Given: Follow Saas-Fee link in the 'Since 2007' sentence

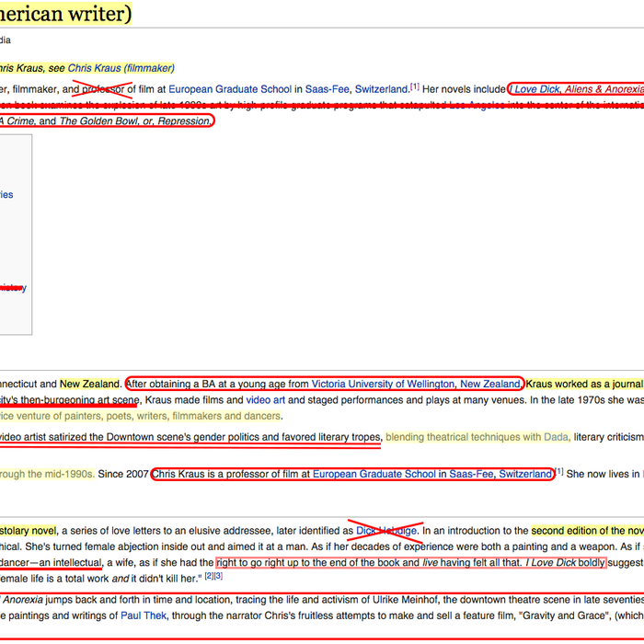Looking at the screenshot, I should pyautogui.click(x=471, y=474).
